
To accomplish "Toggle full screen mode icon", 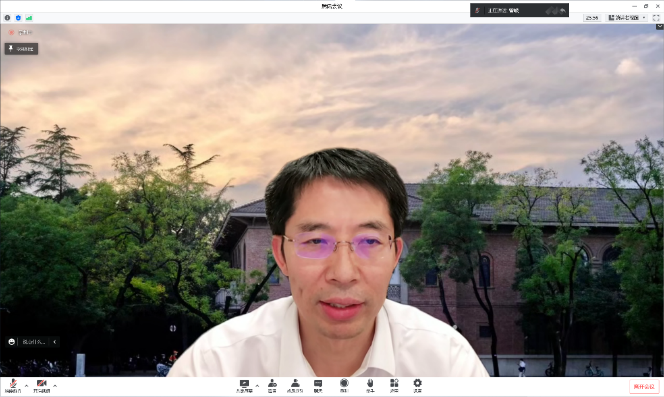I will click(656, 18).
